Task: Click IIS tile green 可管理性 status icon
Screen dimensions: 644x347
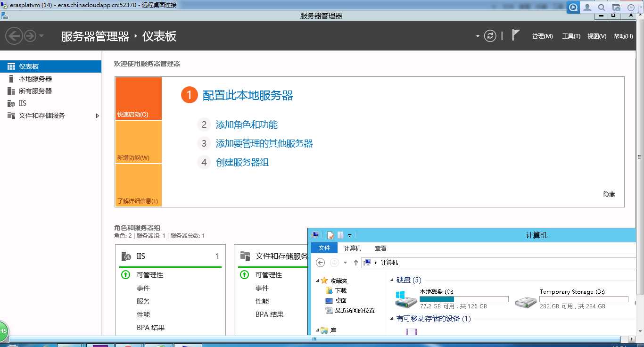Action: point(125,274)
